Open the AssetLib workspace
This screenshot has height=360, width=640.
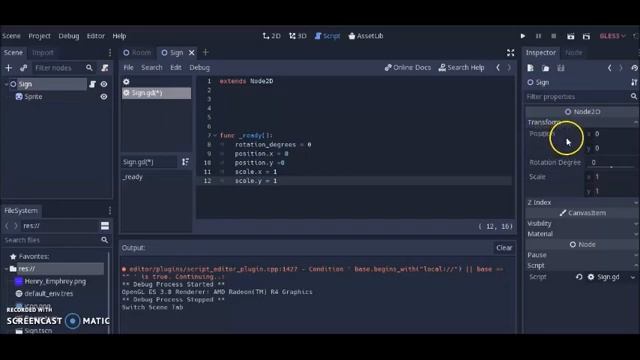click(x=366, y=36)
